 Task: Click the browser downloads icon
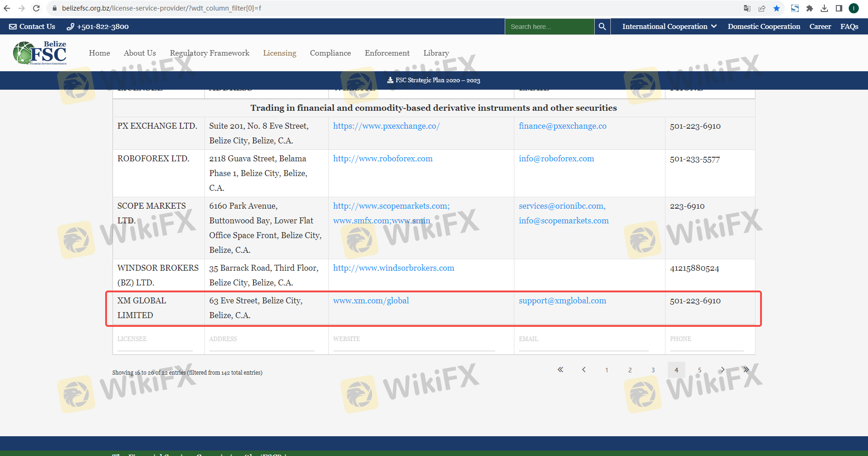pyautogui.click(x=824, y=8)
